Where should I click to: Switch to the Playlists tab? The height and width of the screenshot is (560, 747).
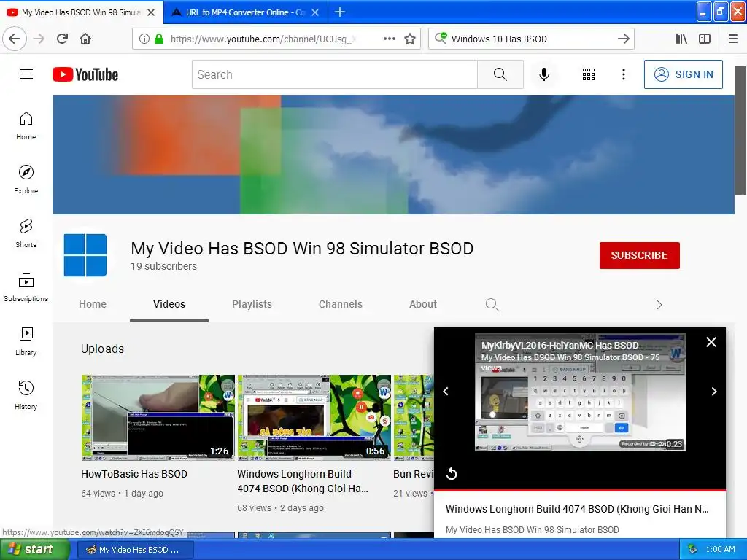click(x=252, y=304)
